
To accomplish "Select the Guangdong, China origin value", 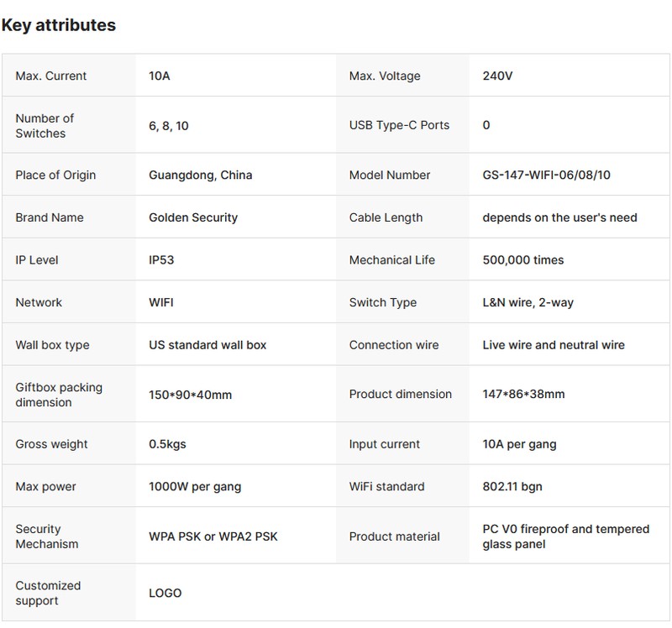I will pyautogui.click(x=200, y=175).
